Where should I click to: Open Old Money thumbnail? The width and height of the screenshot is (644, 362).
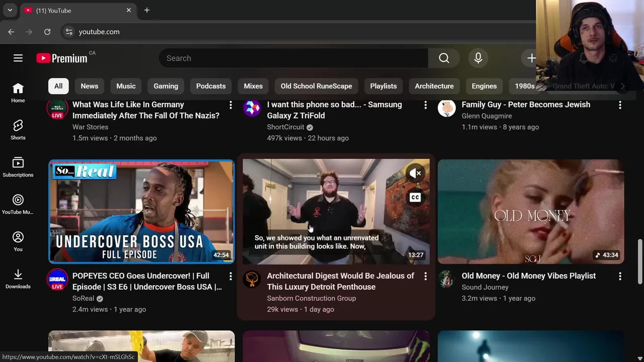(x=531, y=212)
